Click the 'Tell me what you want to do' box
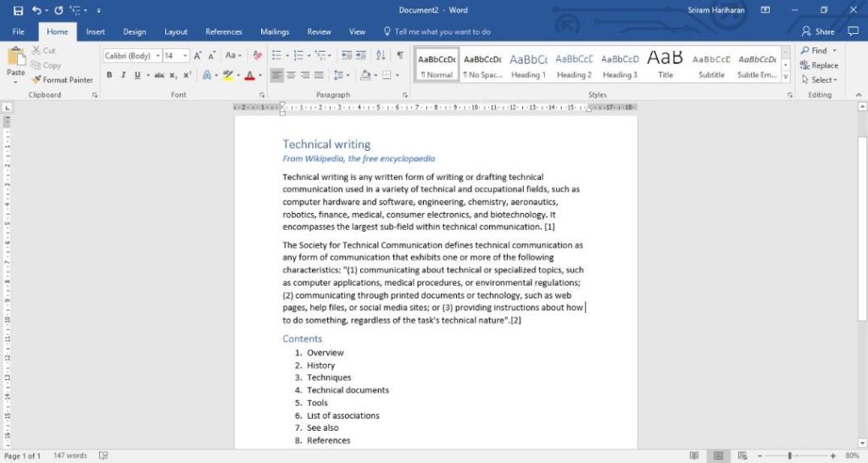 click(x=442, y=32)
